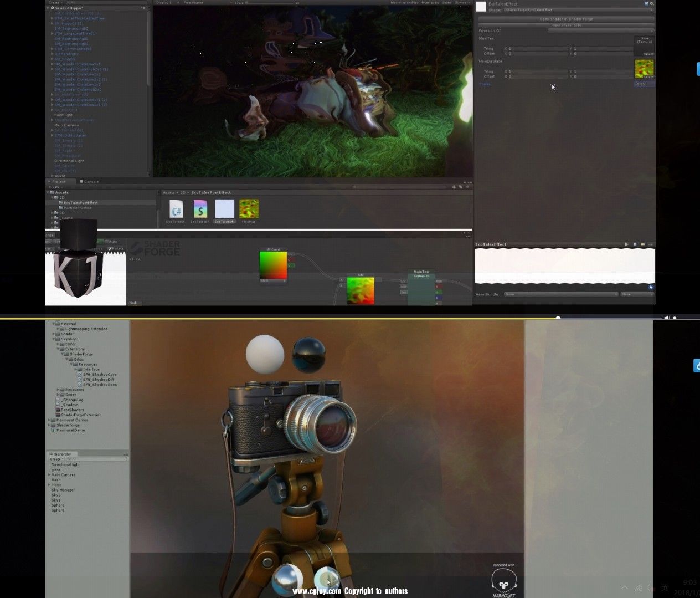This screenshot has height=598, width=700.
Task: Select the ShaderForgeExtension package item
Action: pos(79,415)
